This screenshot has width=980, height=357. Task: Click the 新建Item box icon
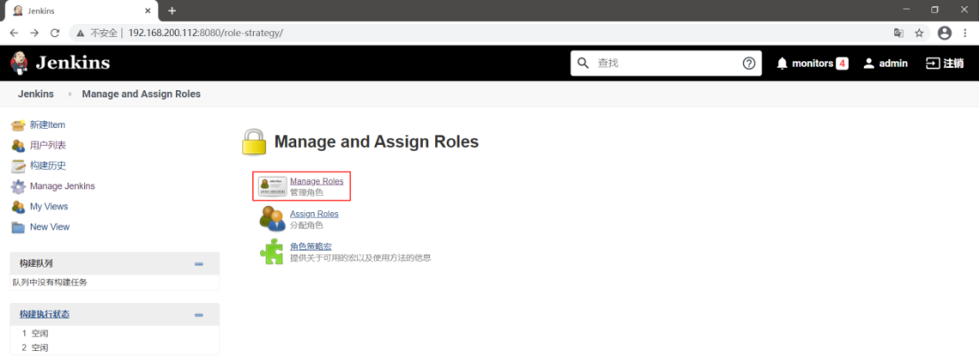coord(18,125)
